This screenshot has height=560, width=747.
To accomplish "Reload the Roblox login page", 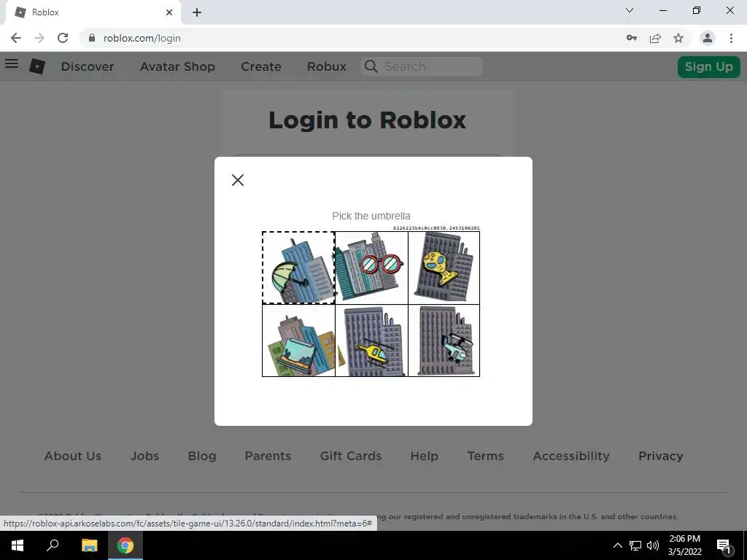I will click(63, 38).
